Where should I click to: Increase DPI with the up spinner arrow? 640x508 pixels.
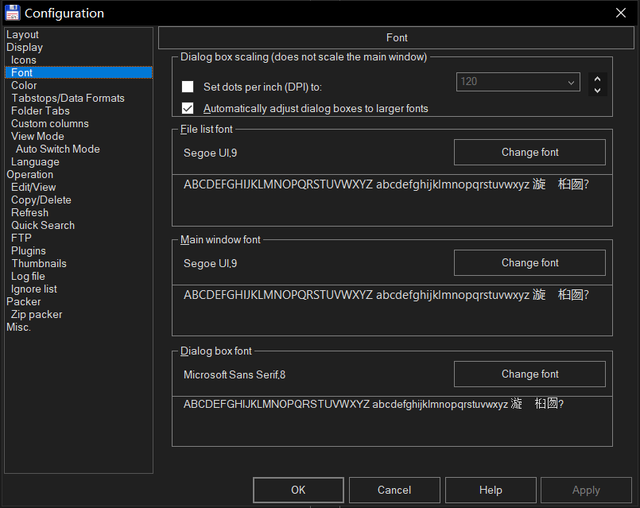(x=597, y=79)
